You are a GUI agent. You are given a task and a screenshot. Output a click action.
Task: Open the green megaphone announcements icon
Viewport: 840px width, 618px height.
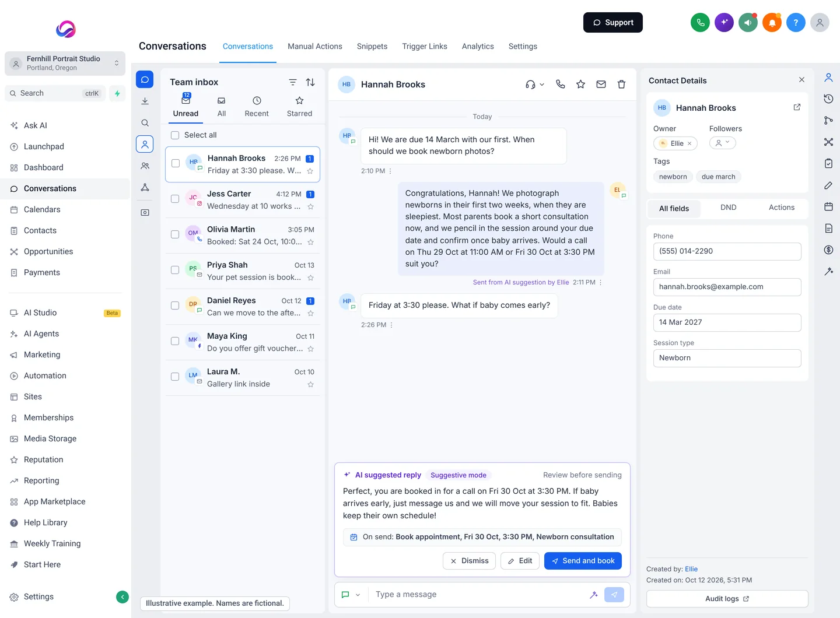pos(748,23)
